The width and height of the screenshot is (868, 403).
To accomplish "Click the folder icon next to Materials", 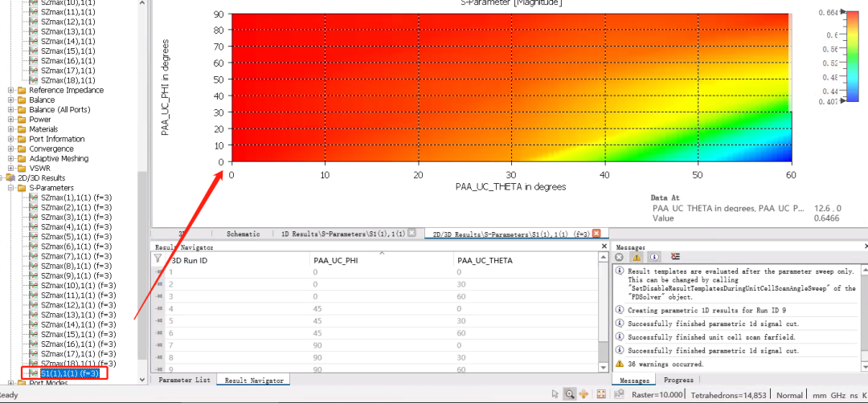I will pyautogui.click(x=23, y=129).
